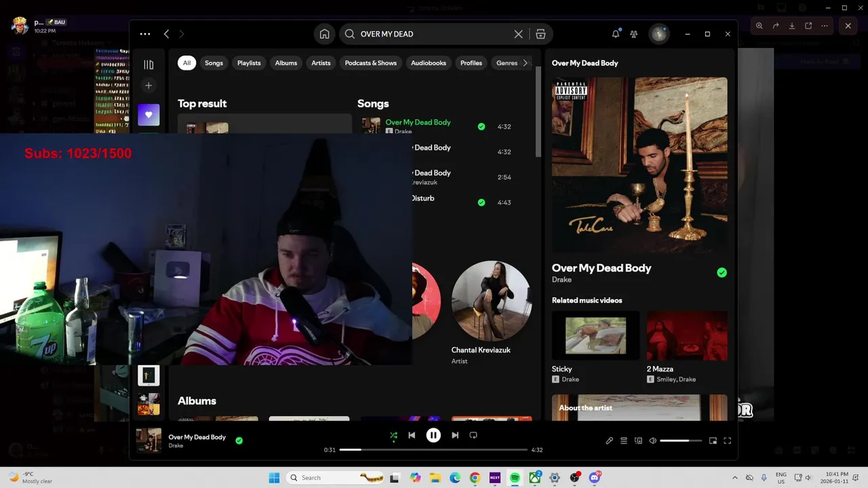The height and width of the screenshot is (488, 868).
Task: Click forward arrow in background image viewer
Action: coord(776,26)
